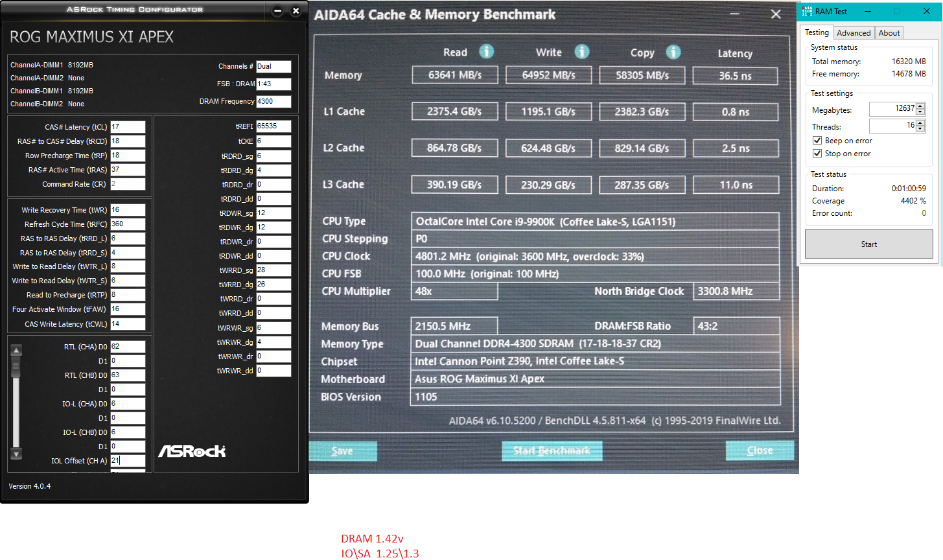Click the scroll down arrow in ASRock Timing Configurator
Screen dimensions: 943x560
click(x=17, y=454)
